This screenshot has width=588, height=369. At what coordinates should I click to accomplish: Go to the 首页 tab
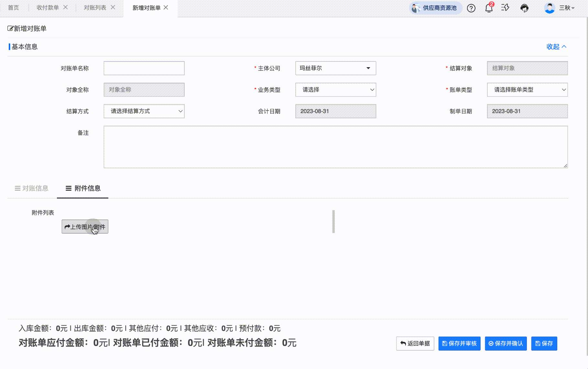tap(14, 8)
